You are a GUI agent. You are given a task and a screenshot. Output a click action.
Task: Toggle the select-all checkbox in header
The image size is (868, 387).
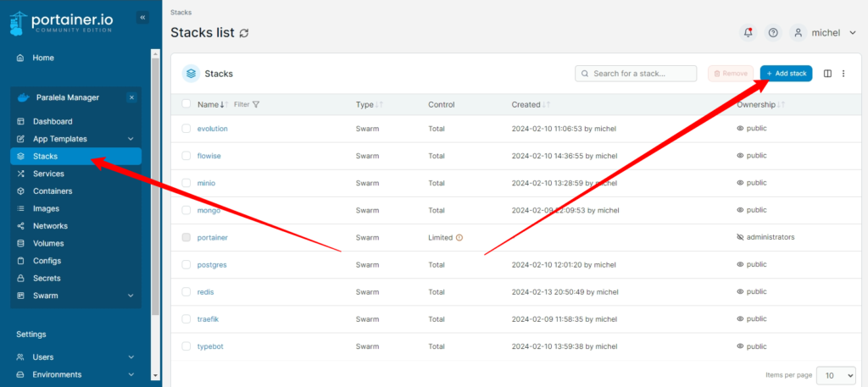(x=186, y=104)
